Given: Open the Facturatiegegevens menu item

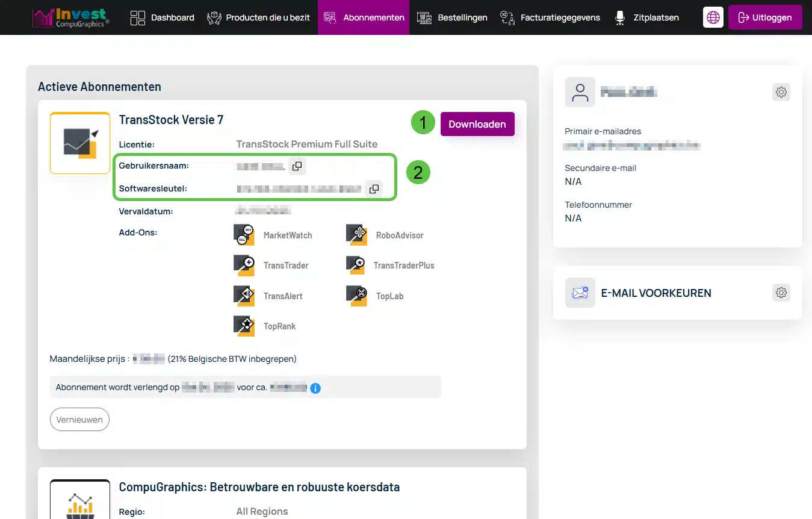Looking at the screenshot, I should [550, 17].
